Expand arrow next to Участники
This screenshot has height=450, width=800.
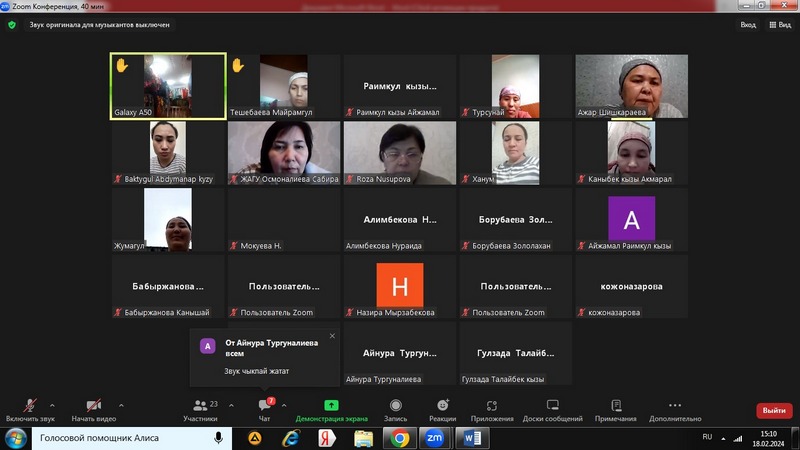[x=231, y=405]
